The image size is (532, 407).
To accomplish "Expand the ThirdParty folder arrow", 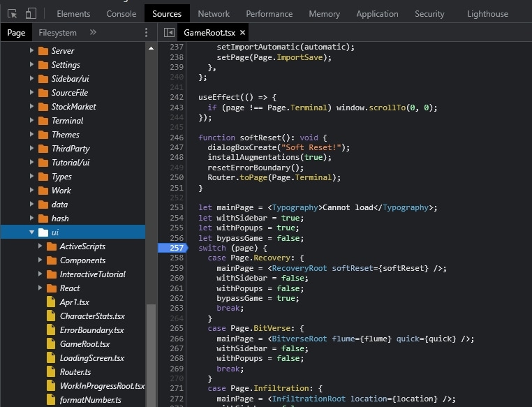I will [31, 148].
